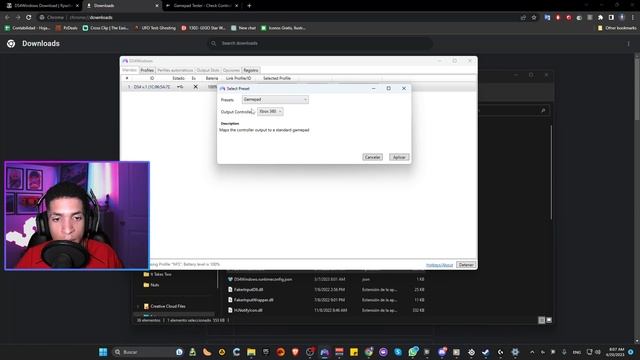Click the Aplicar button in Select Preset
The width and height of the screenshot is (640, 360).
(x=399, y=157)
